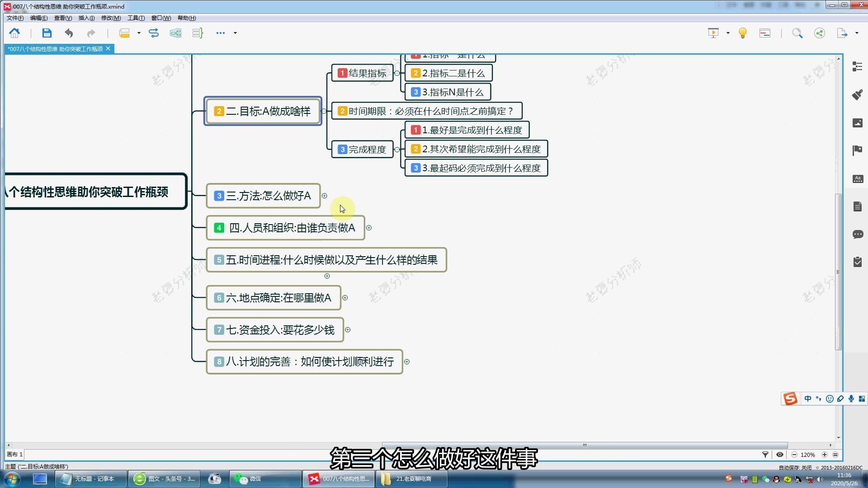
Task: Select the 时间期限 topic node
Action: pos(427,111)
